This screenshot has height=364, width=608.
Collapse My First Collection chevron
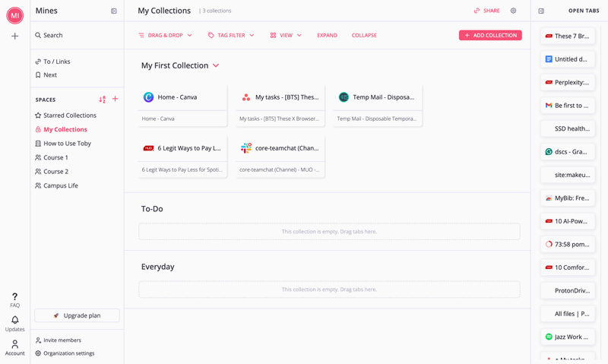point(216,65)
